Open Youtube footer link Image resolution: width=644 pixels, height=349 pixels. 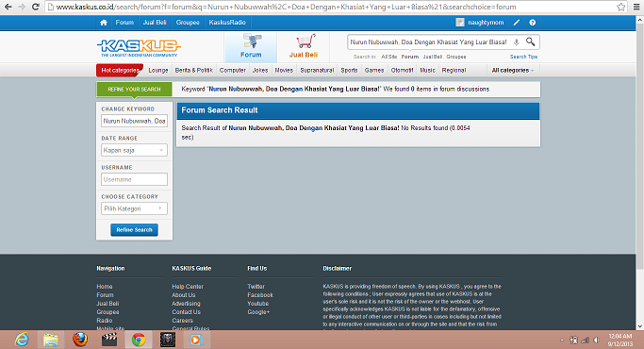coord(258,304)
